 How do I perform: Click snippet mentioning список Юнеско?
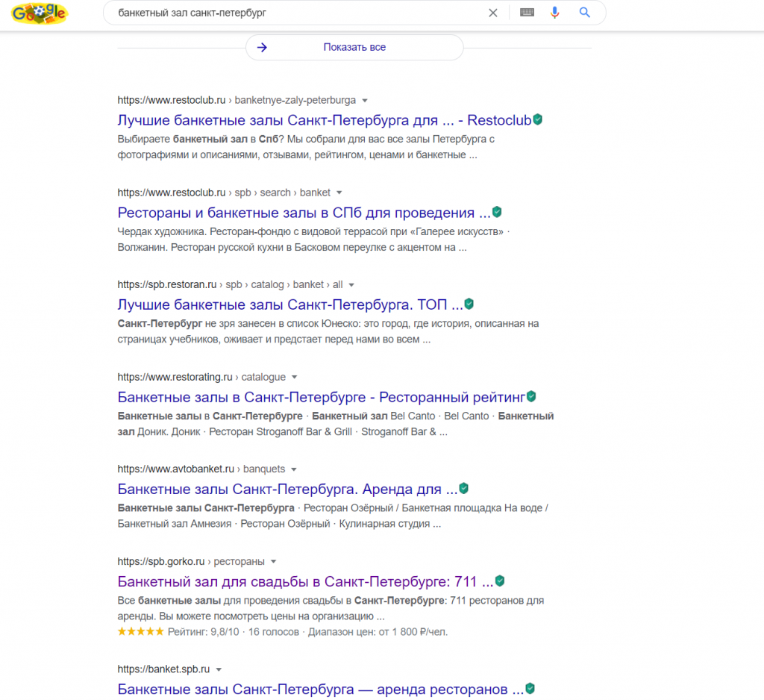tap(328, 331)
